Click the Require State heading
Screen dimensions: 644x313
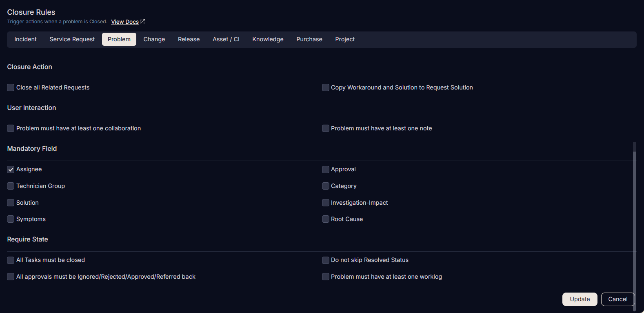(27, 239)
